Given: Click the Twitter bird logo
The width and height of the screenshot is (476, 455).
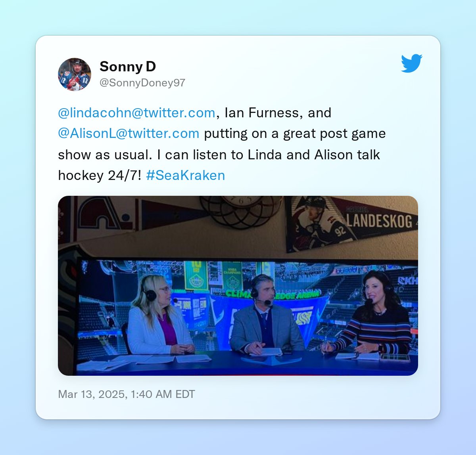Looking at the screenshot, I should pyautogui.click(x=411, y=63).
